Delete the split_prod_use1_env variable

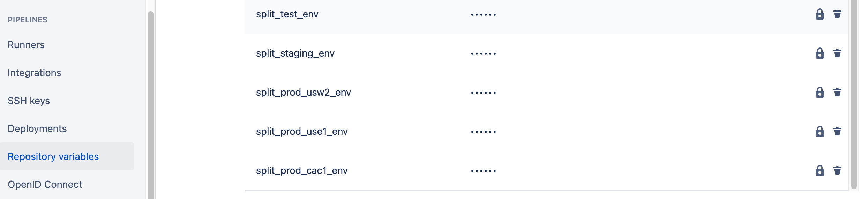(837, 132)
